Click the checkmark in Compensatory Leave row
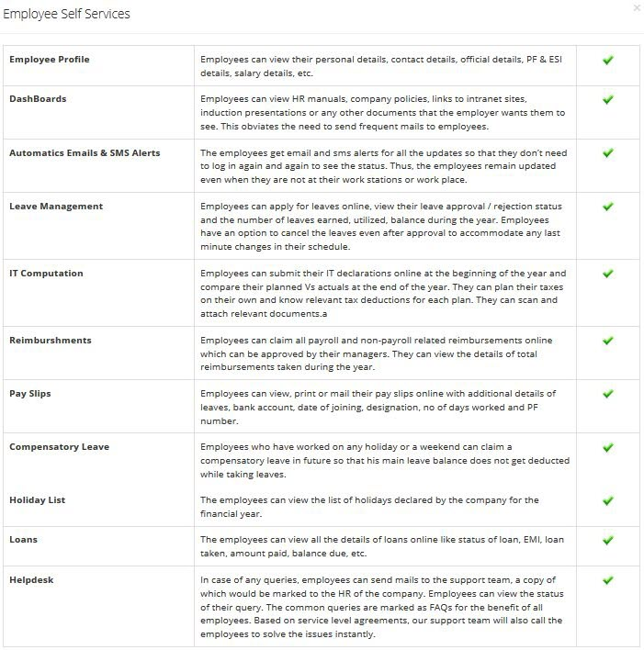Screen dimensions: 644x650 [x=608, y=448]
